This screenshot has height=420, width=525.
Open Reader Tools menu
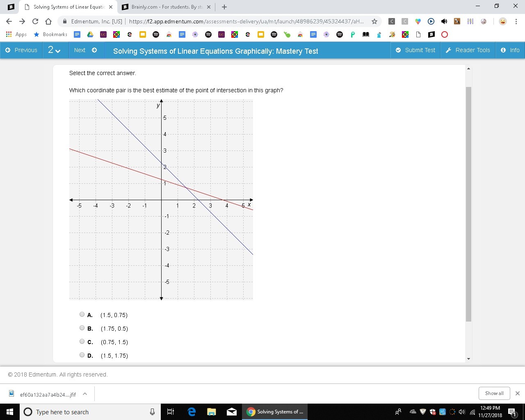tap(468, 50)
